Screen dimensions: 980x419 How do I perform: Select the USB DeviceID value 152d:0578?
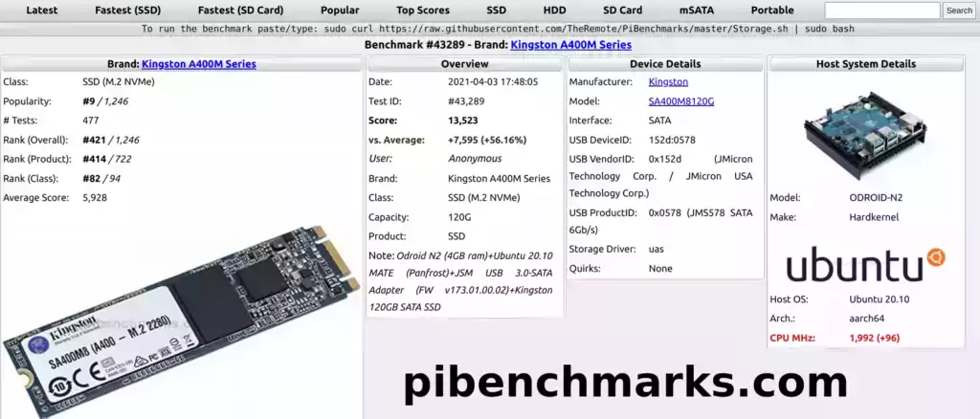(672, 140)
